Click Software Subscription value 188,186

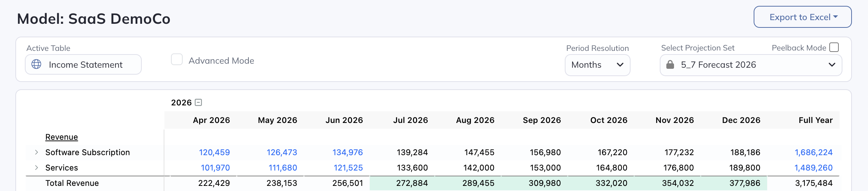[745, 152]
